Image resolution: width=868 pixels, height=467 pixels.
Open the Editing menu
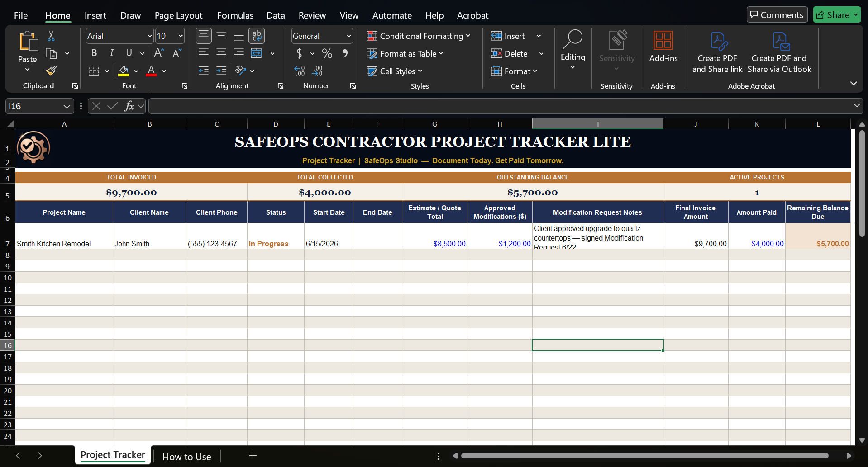coord(573,50)
